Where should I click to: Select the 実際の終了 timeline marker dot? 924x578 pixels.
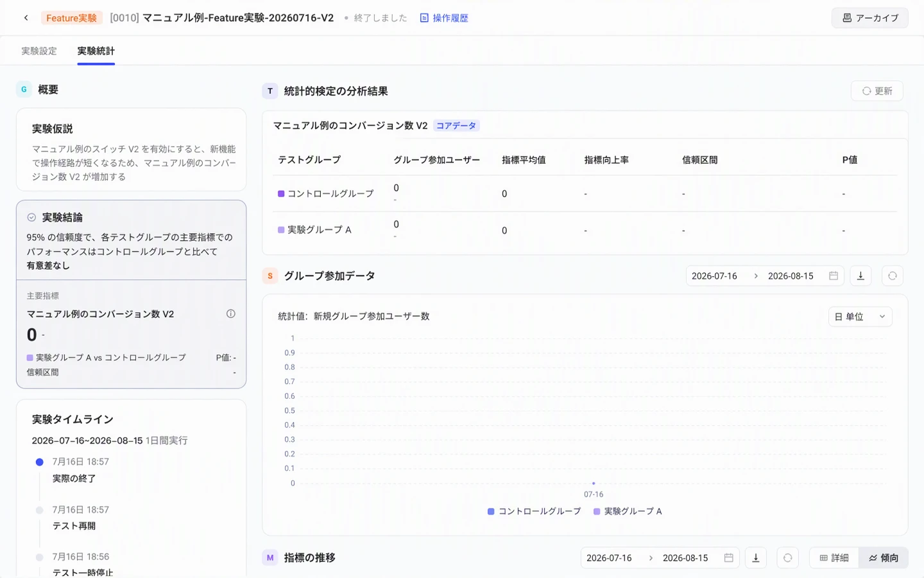point(39,462)
